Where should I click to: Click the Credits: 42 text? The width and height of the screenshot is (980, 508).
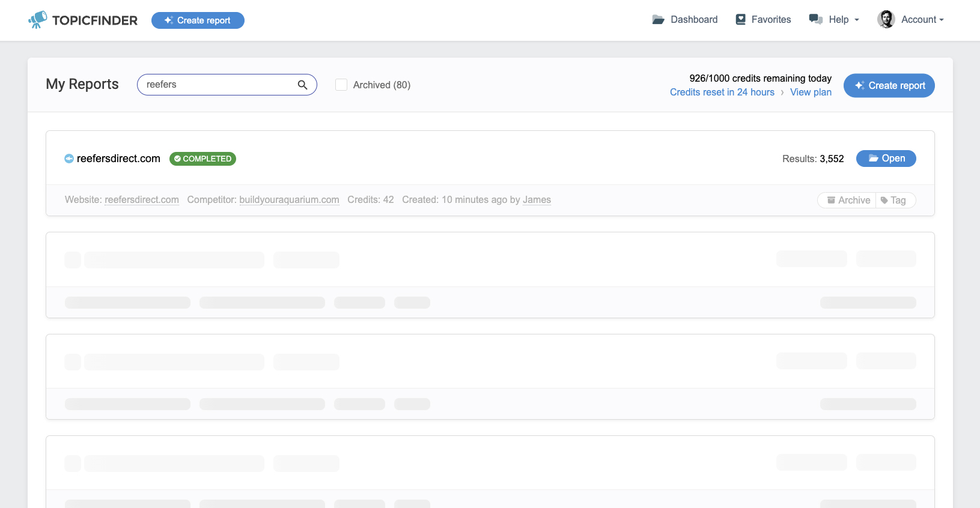(371, 200)
